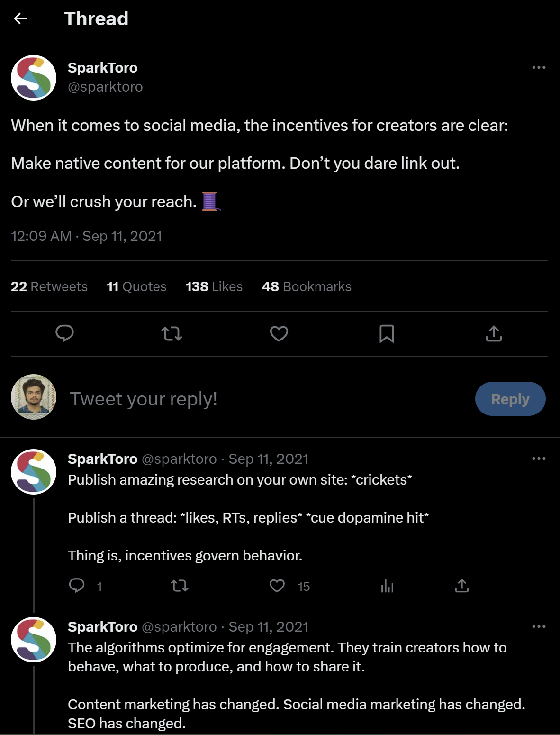
Task: Share the 'Publish a thread' reply tweet
Action: click(461, 586)
